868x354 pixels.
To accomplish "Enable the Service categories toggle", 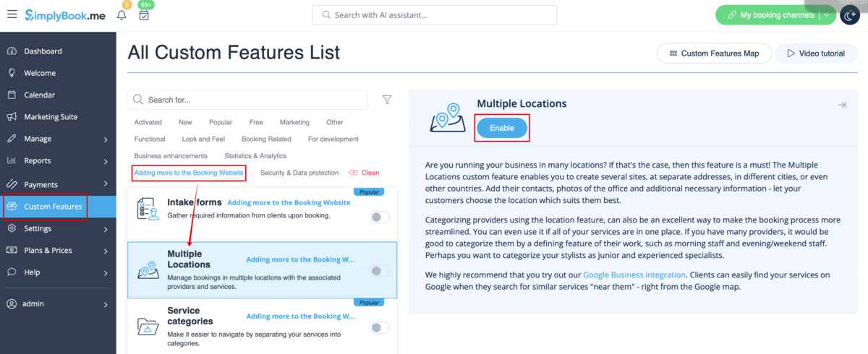I will (380, 327).
